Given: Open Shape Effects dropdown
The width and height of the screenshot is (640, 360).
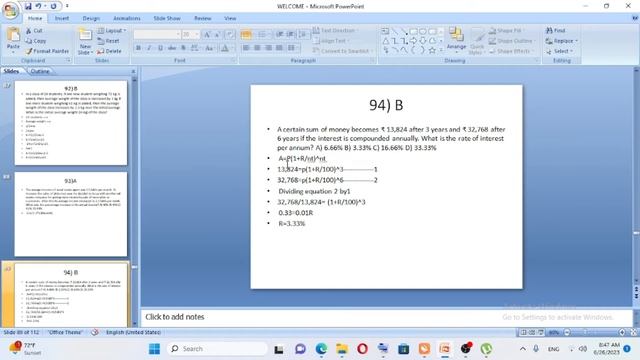Looking at the screenshot, I should point(511,51).
